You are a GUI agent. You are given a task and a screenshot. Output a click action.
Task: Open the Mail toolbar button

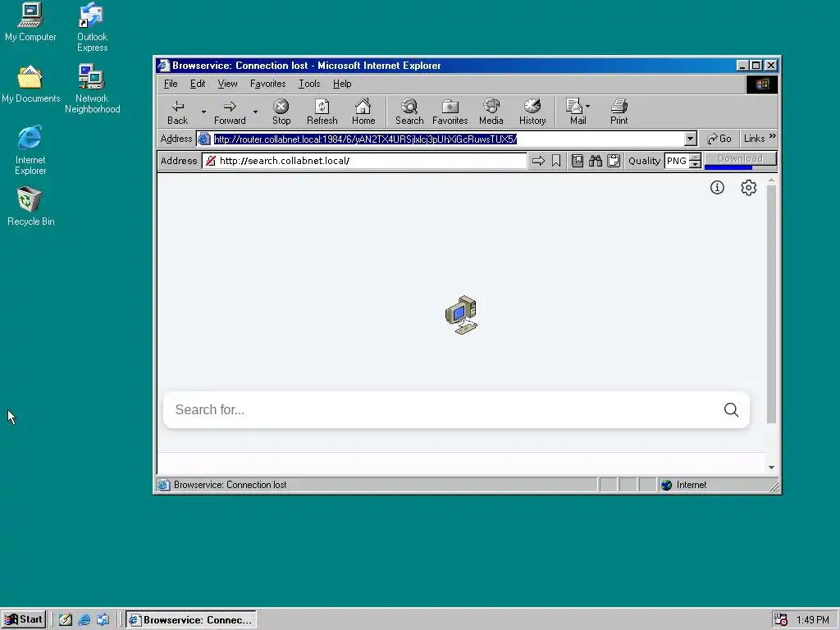click(575, 112)
